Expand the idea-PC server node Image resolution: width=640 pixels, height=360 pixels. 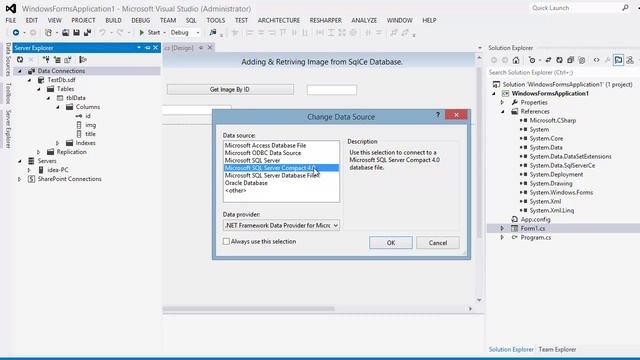point(29,170)
